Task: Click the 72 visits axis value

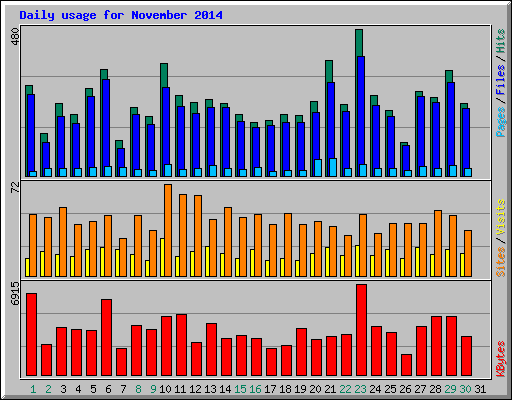Action: click(15, 187)
